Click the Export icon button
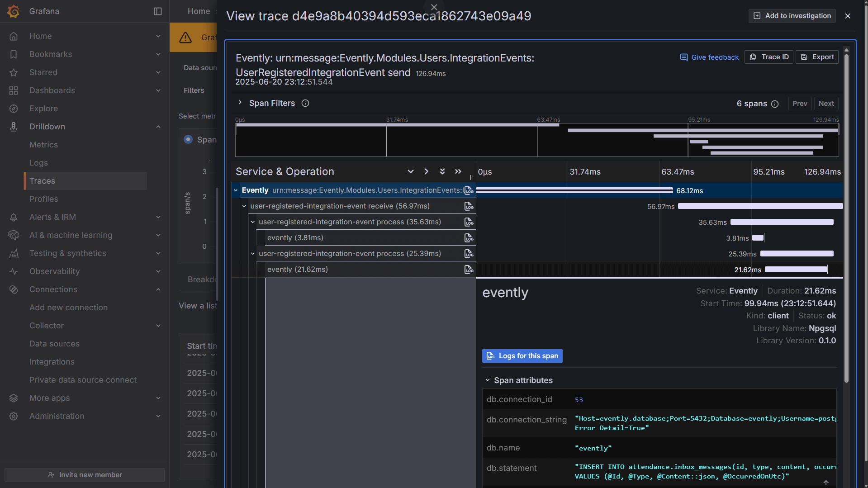 pyautogui.click(x=817, y=57)
